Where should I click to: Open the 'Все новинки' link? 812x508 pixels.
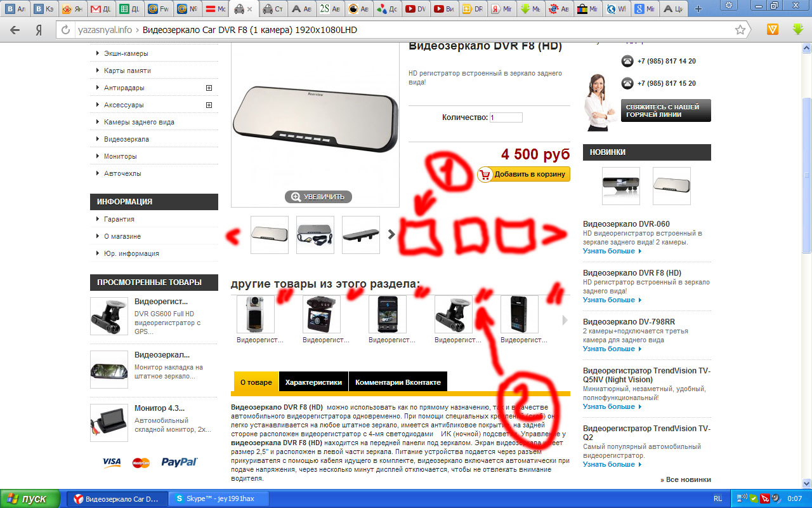686,479
